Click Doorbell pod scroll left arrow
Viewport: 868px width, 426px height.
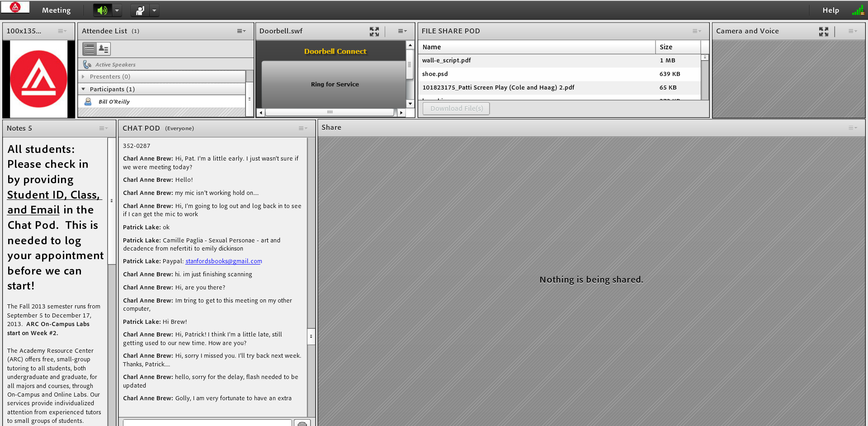260,112
